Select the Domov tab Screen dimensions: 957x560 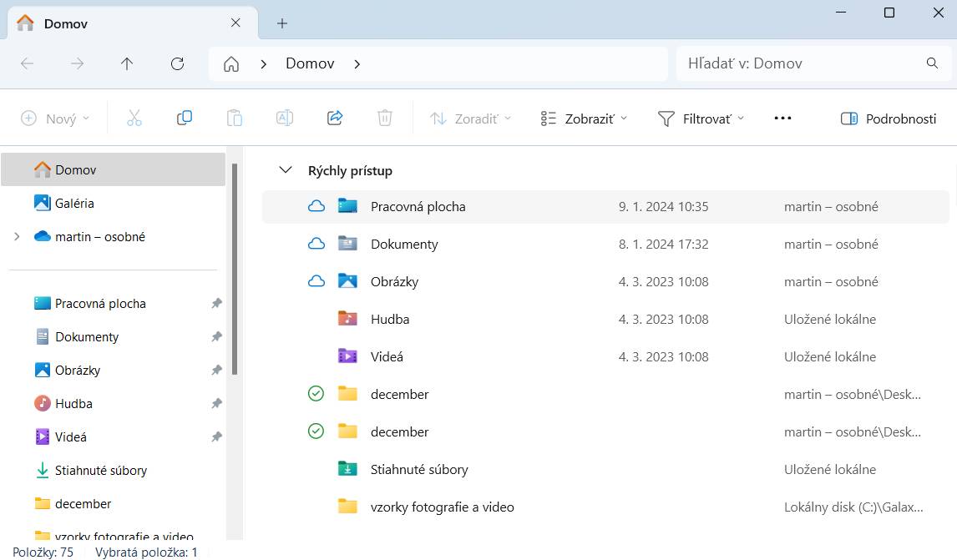(x=133, y=23)
